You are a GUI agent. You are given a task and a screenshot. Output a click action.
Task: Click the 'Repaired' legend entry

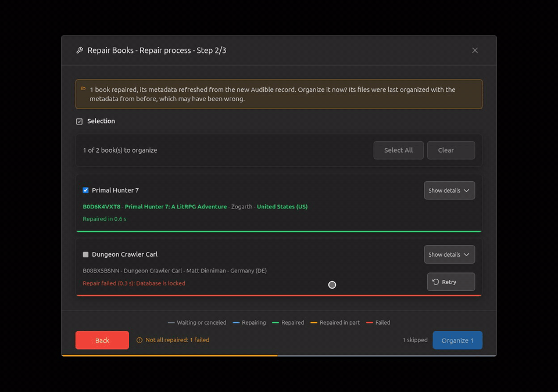coord(288,322)
